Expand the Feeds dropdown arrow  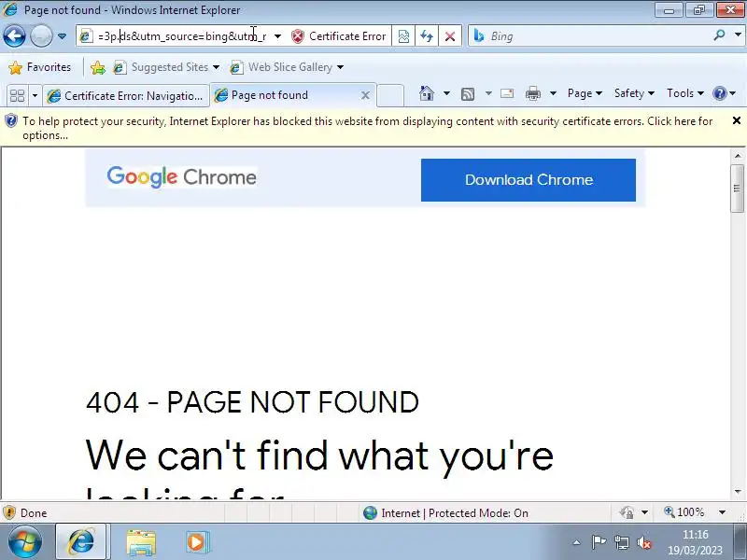[488, 93]
